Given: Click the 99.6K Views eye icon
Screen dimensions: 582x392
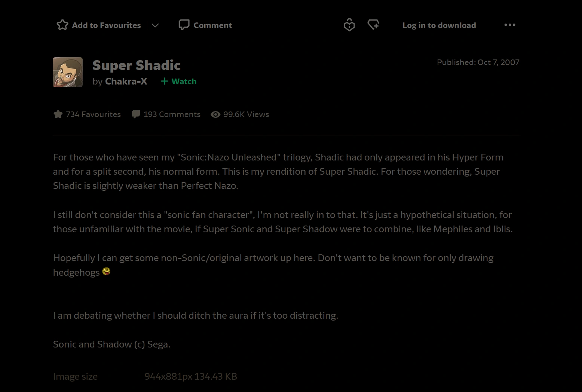Looking at the screenshot, I should 215,114.
